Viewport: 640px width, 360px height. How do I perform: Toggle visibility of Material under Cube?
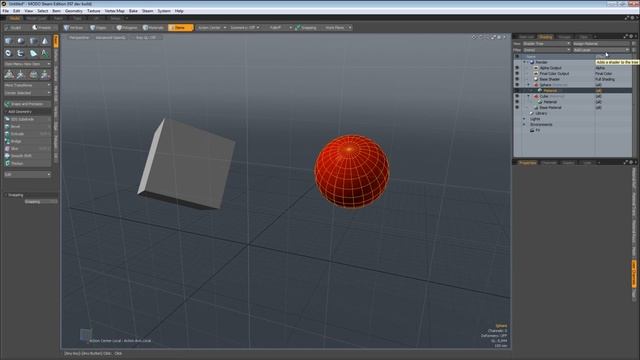517,102
